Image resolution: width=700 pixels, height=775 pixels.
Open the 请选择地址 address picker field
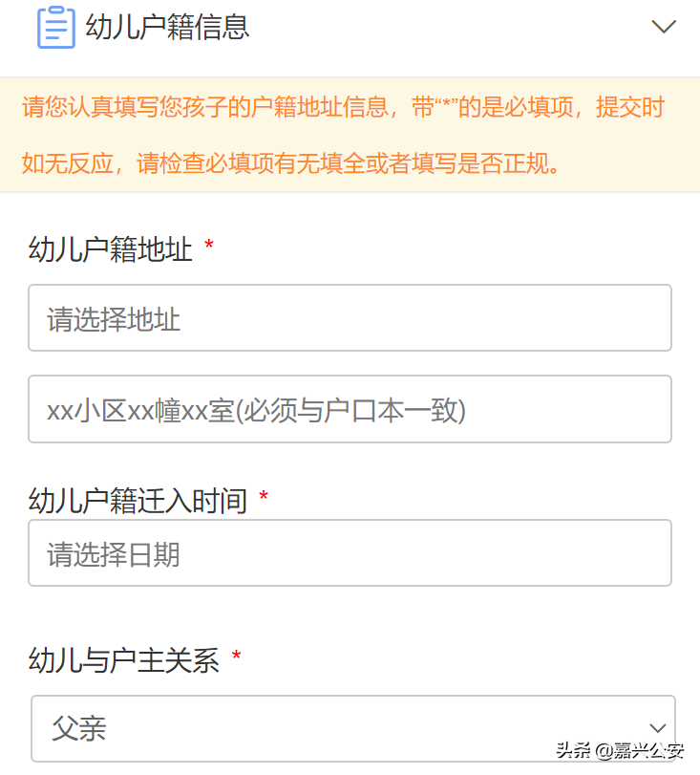pos(350,318)
